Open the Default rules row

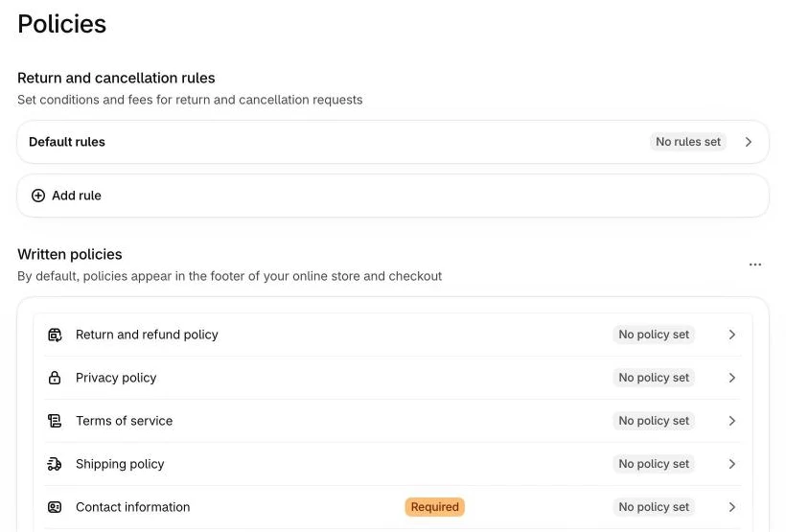(393, 142)
